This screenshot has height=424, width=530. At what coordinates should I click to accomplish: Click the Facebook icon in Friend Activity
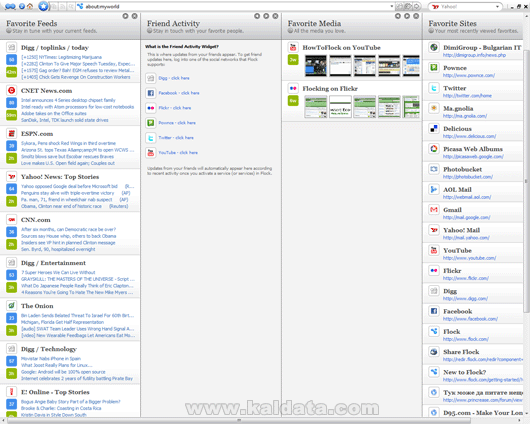coord(150,93)
